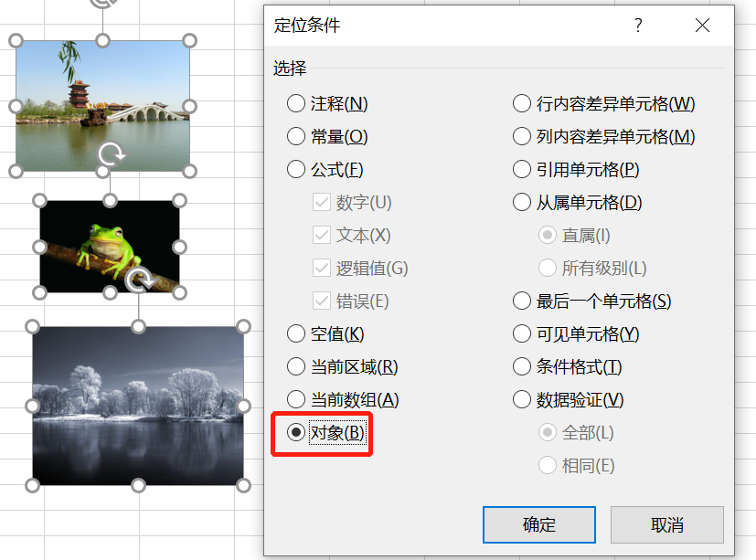Image resolution: width=756 pixels, height=560 pixels.
Task: Choose the 常量(O) radio option
Action: click(327, 136)
